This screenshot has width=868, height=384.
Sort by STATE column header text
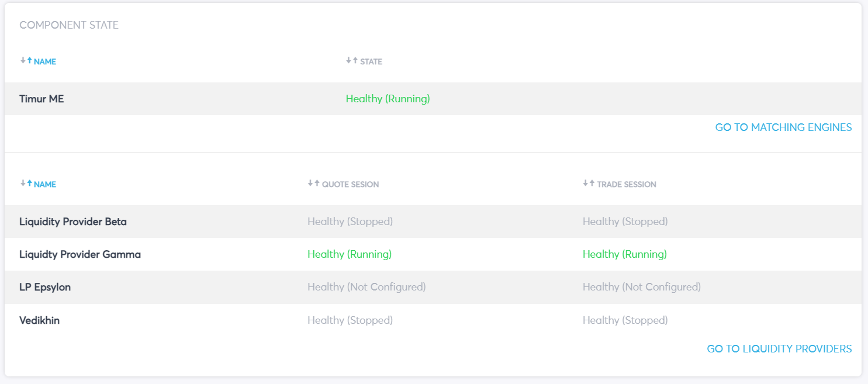[x=371, y=61]
